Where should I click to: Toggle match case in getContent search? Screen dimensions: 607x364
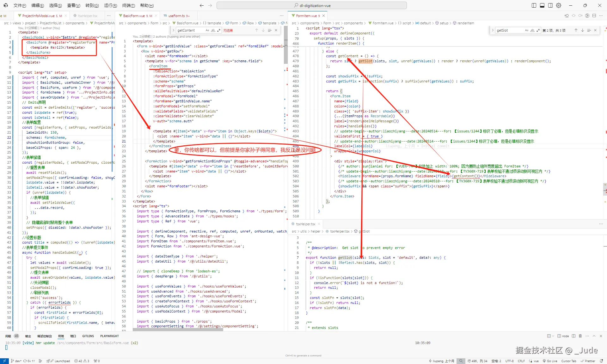(207, 30)
